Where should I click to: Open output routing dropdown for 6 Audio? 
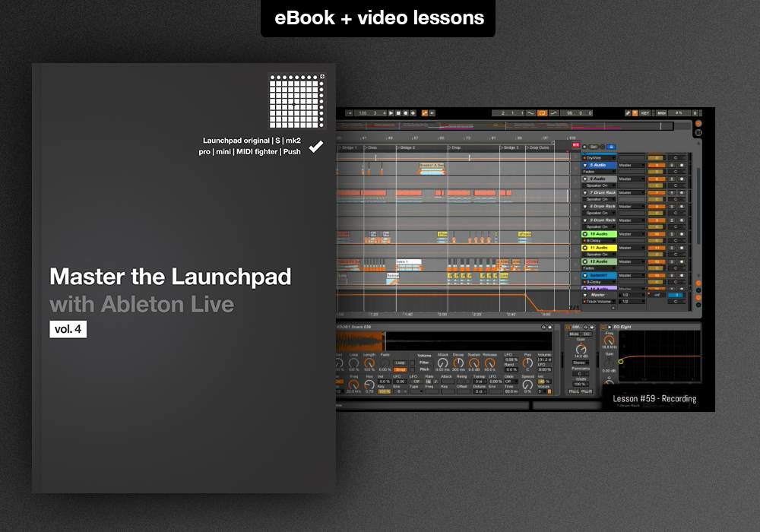[x=632, y=179]
